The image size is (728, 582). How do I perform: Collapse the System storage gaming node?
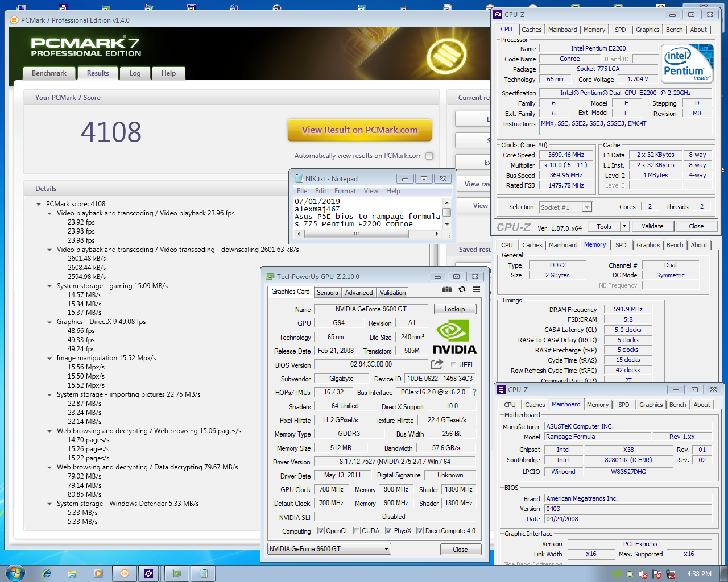click(x=49, y=286)
